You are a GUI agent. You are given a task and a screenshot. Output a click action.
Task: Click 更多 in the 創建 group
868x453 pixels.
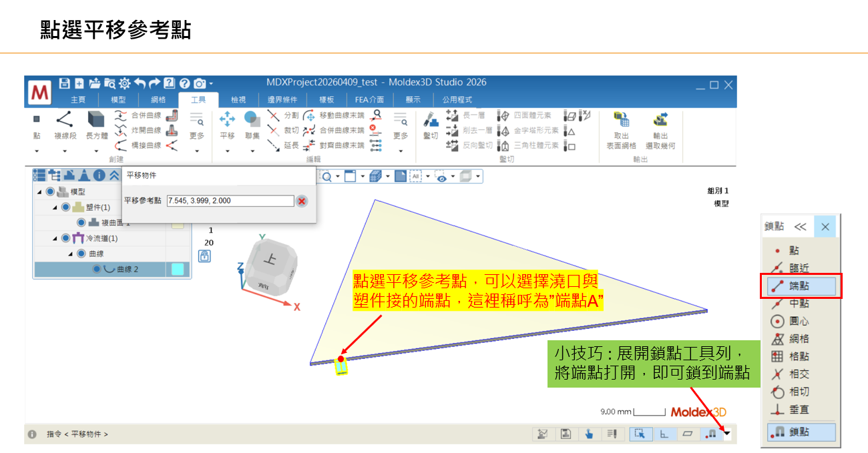197,126
